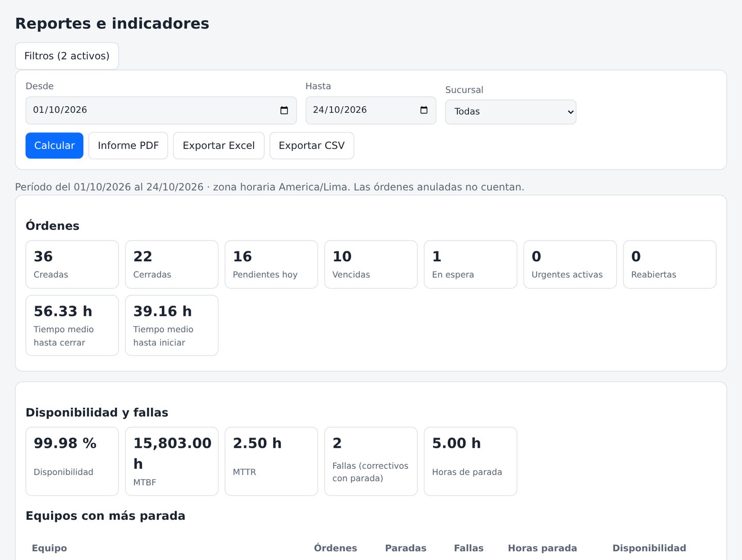Open calendar picker in Hasta date field
This screenshot has width=742, height=560.
tap(424, 110)
